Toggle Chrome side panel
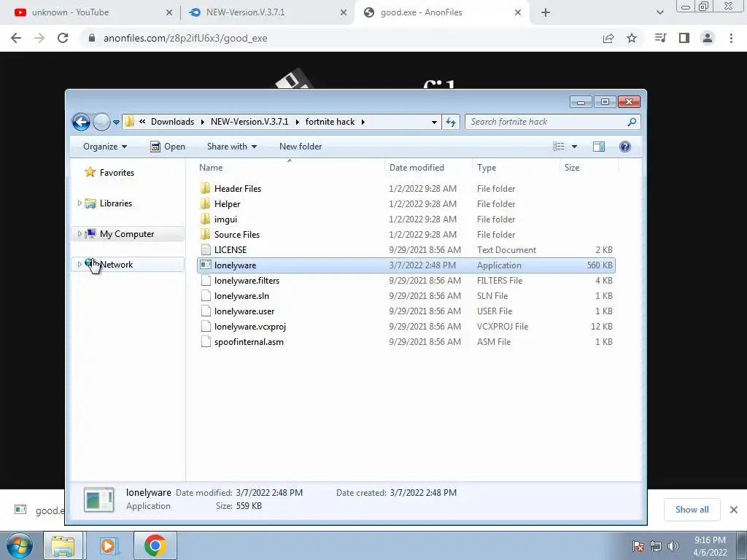Viewport: 747px width, 560px height. coord(684,38)
